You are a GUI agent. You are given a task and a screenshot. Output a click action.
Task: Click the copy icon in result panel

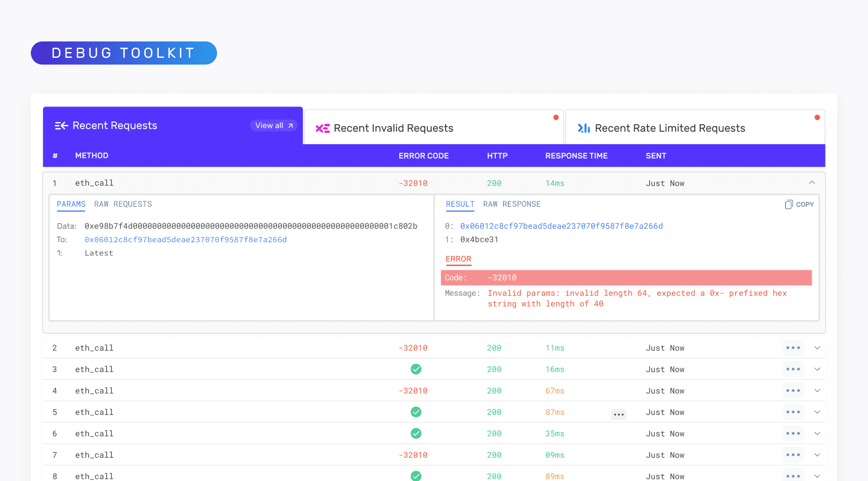789,204
